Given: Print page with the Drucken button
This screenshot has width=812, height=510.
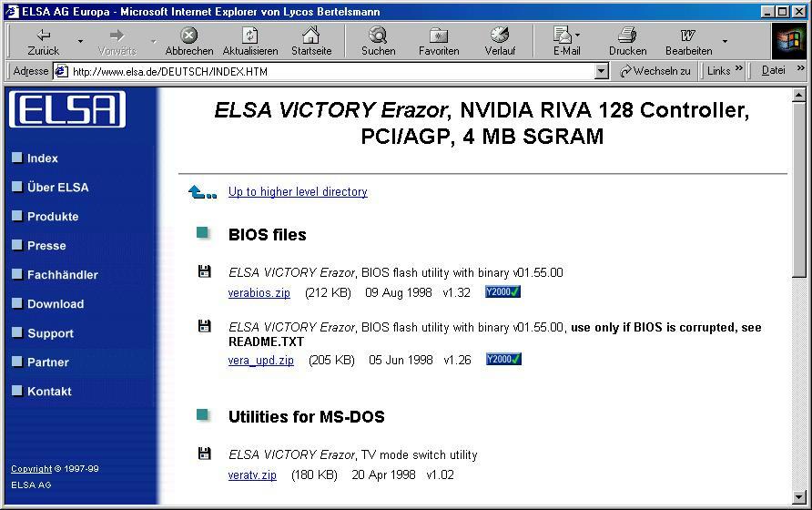Looking at the screenshot, I should pyautogui.click(x=627, y=42).
